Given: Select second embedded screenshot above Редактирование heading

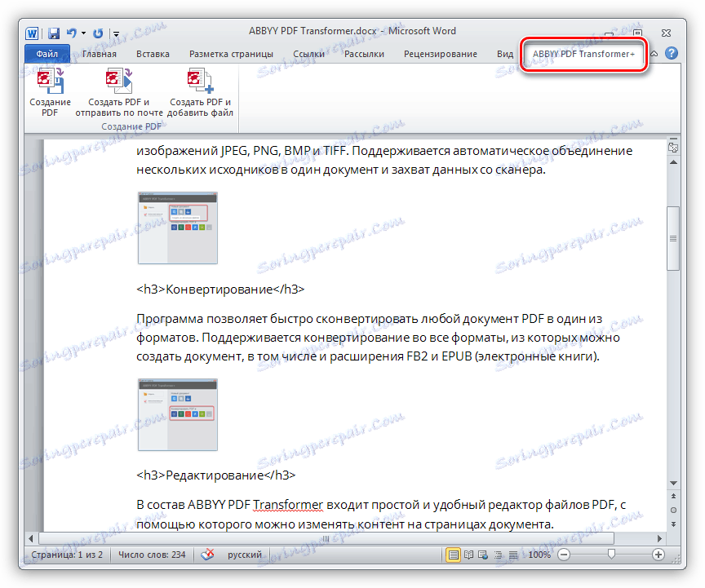Looking at the screenshot, I should (x=178, y=414).
